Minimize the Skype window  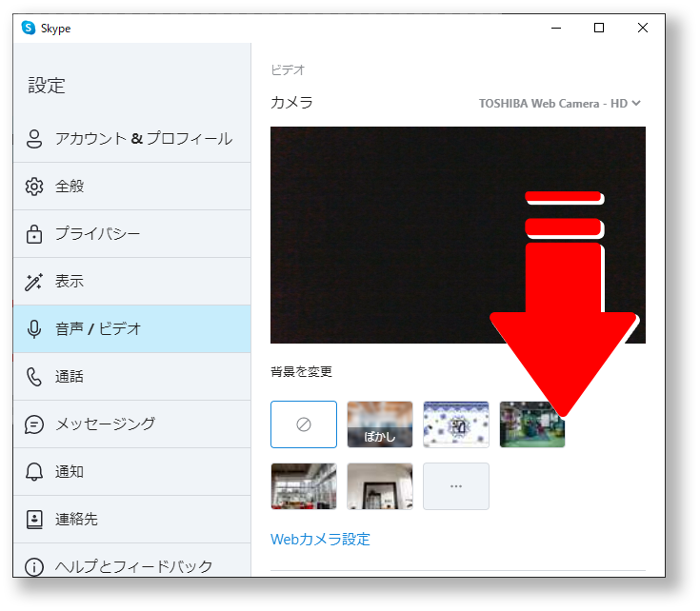[556, 29]
